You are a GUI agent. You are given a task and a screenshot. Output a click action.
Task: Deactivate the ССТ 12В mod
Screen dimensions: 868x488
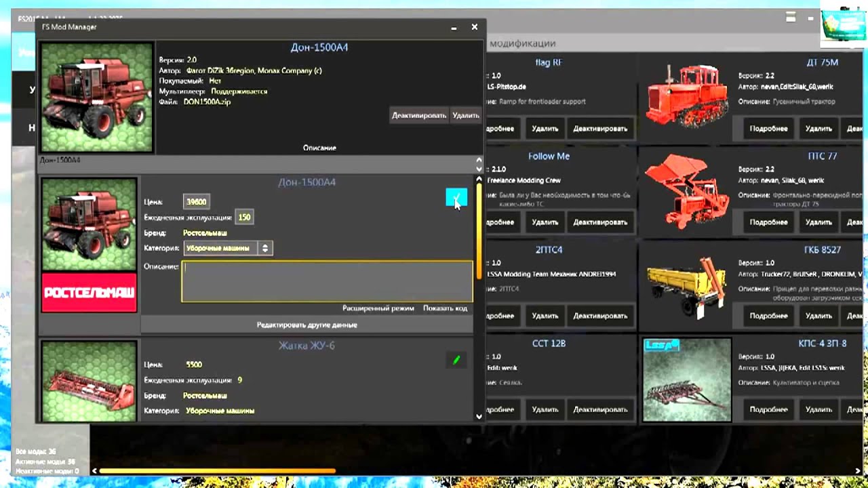pos(600,409)
